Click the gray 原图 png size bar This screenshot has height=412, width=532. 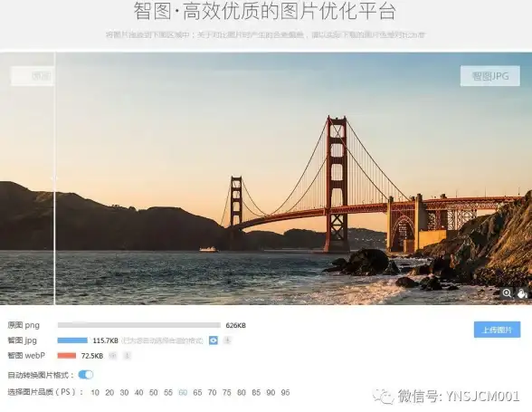pos(139,325)
